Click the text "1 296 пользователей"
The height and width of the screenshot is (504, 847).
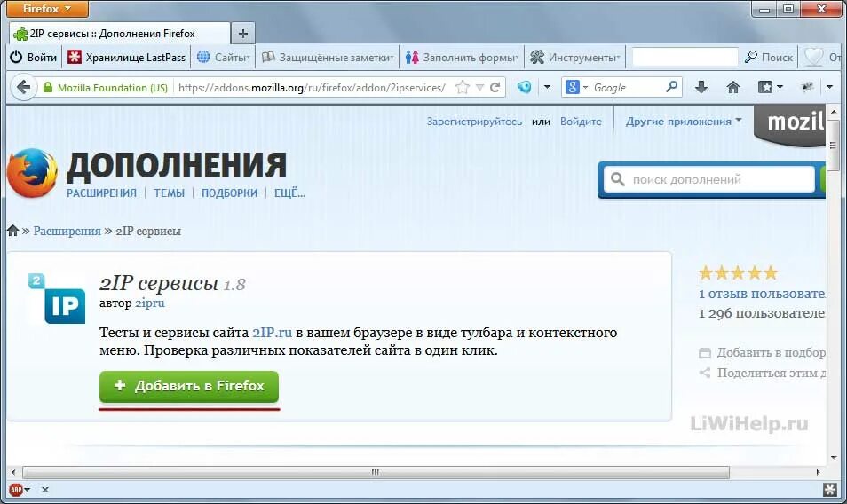(762, 313)
